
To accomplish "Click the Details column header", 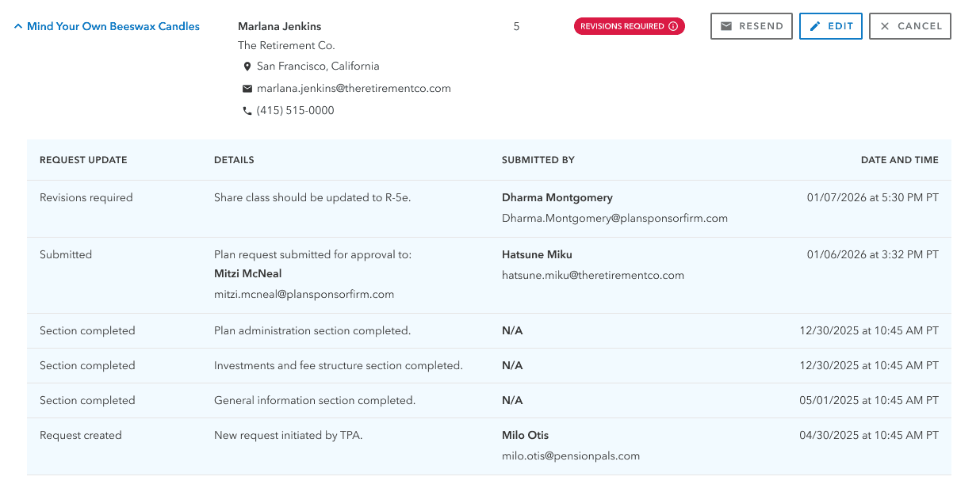I will [234, 160].
